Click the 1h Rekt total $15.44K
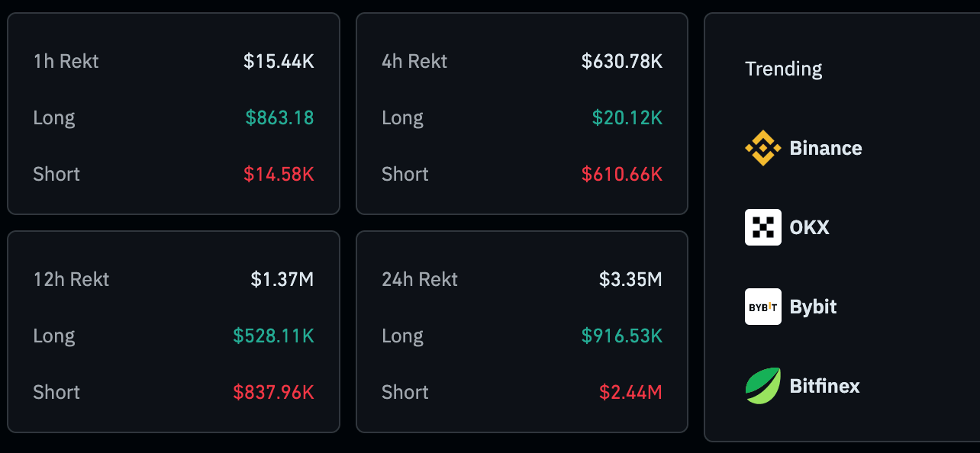This screenshot has width=980, height=453. tap(279, 61)
